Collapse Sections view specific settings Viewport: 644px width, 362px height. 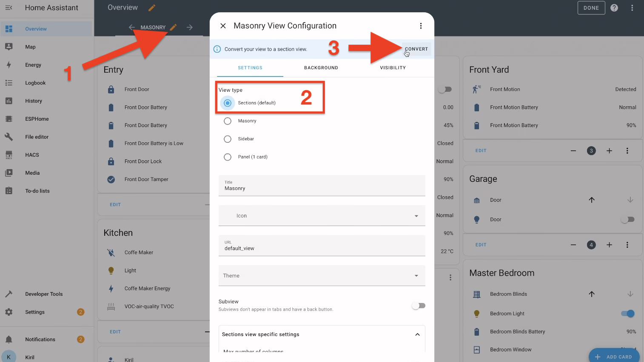coord(417,334)
